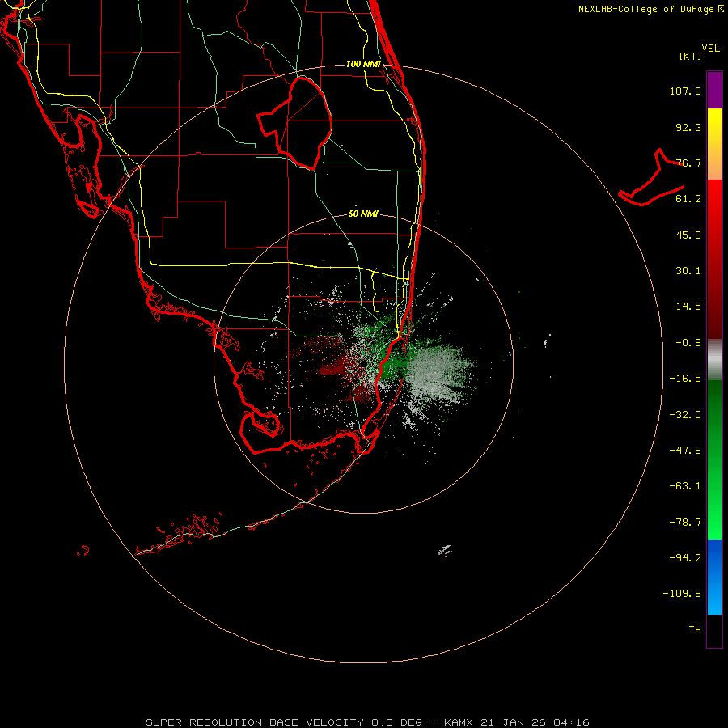Click the -0.9 velocity scale value

[688, 343]
